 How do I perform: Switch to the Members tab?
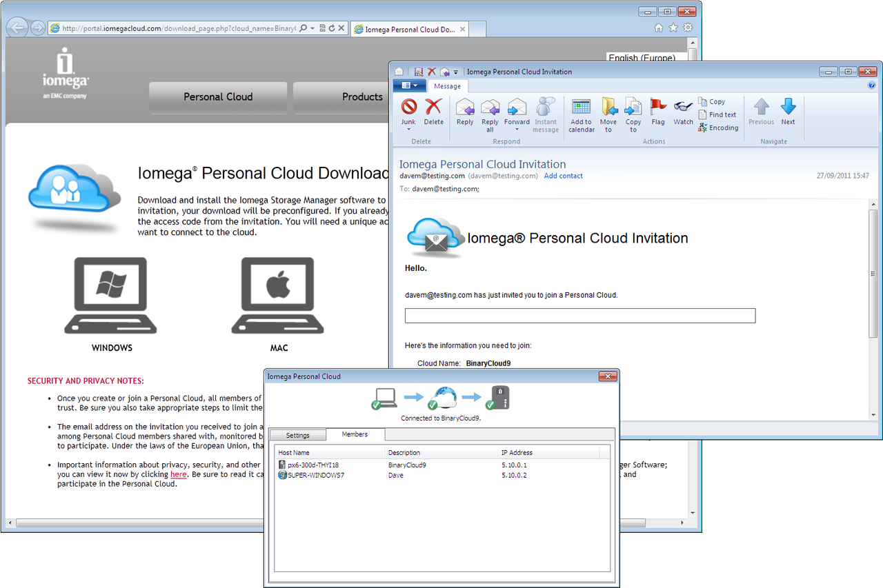tap(355, 434)
